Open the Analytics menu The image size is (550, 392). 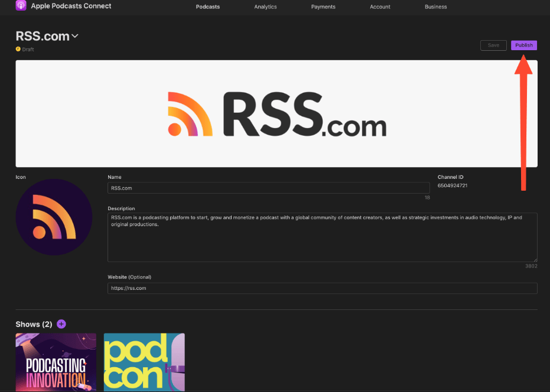(265, 6)
